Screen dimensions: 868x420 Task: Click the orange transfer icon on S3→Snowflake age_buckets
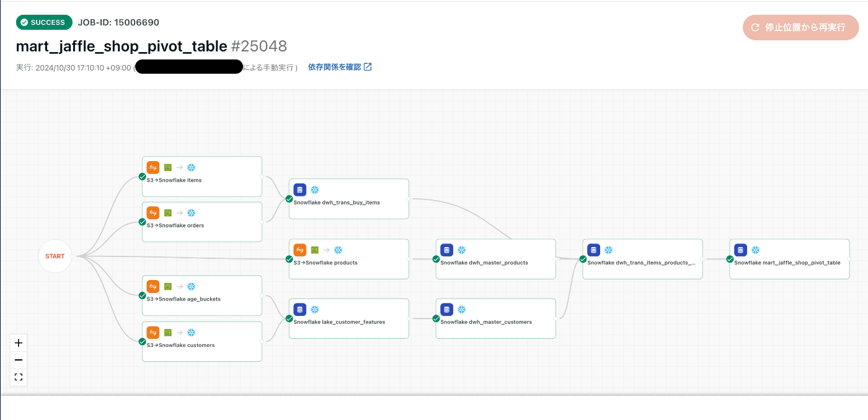pyautogui.click(x=153, y=286)
